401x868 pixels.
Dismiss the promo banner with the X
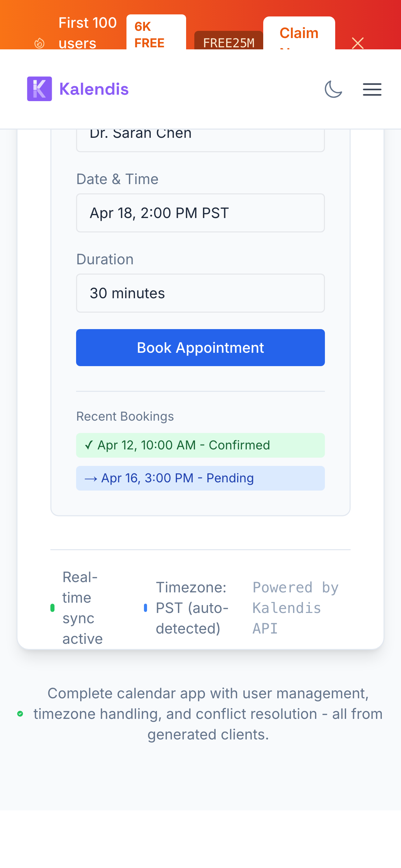click(357, 43)
